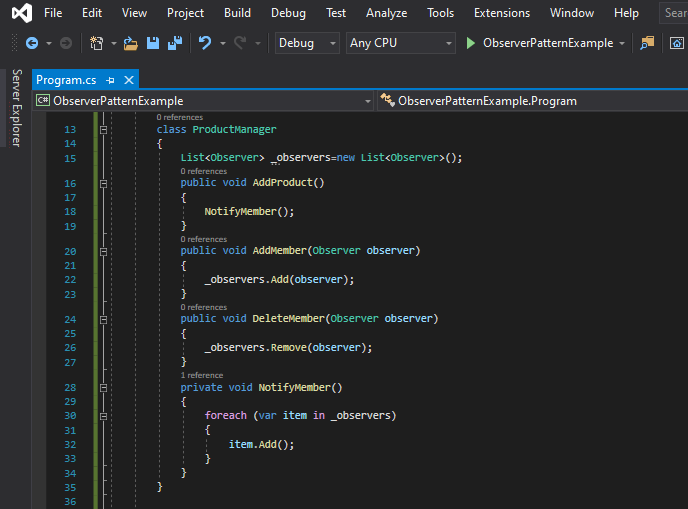Collapse the AddMember method block
688x509 pixels.
click(104, 252)
